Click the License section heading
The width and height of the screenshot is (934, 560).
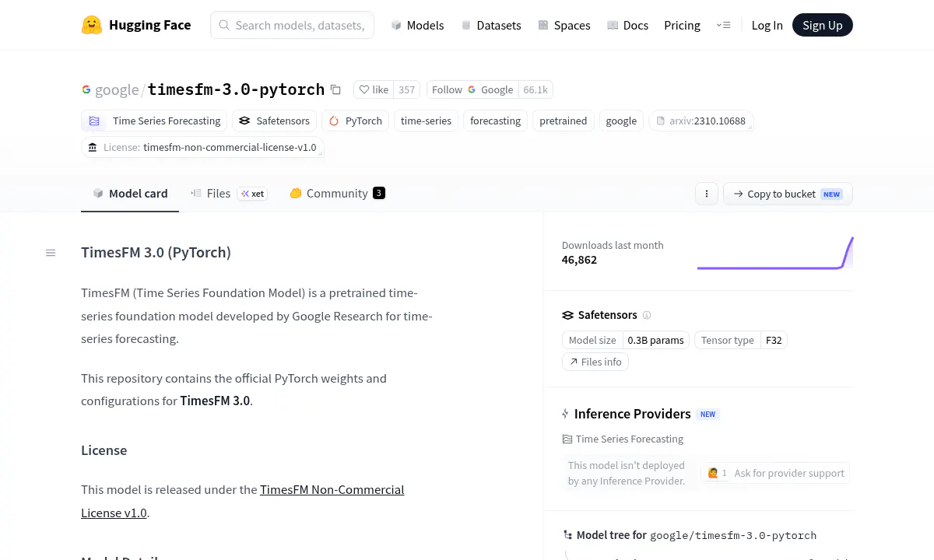(104, 450)
